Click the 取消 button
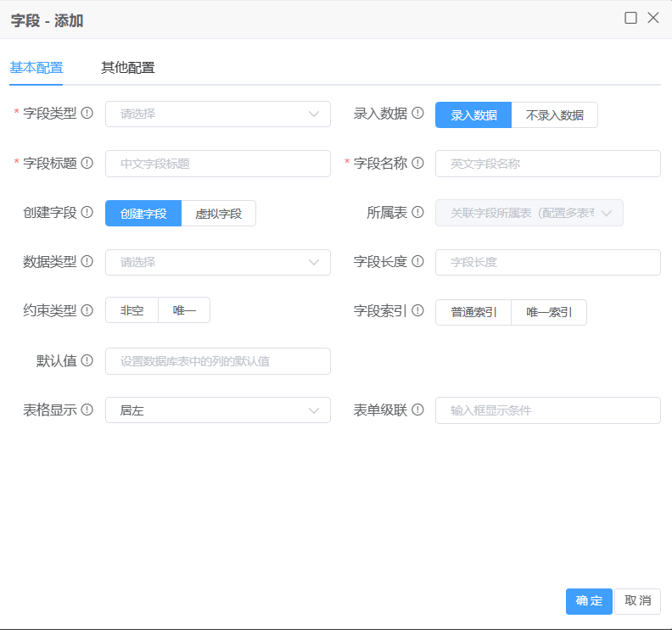 [x=637, y=601]
